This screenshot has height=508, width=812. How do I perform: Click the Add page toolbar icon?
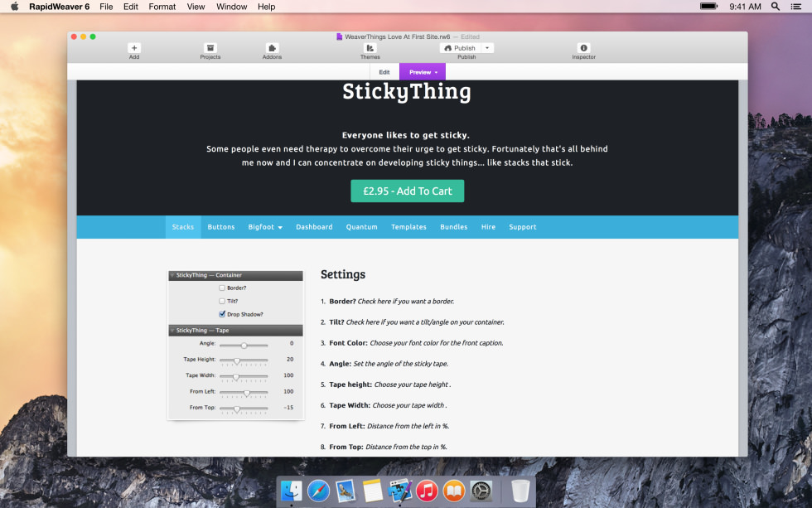click(x=134, y=48)
